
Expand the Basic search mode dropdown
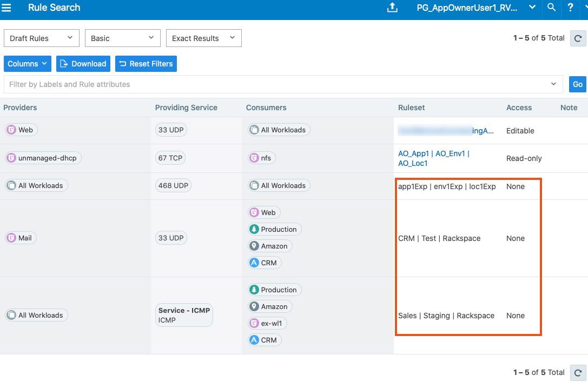(x=122, y=38)
